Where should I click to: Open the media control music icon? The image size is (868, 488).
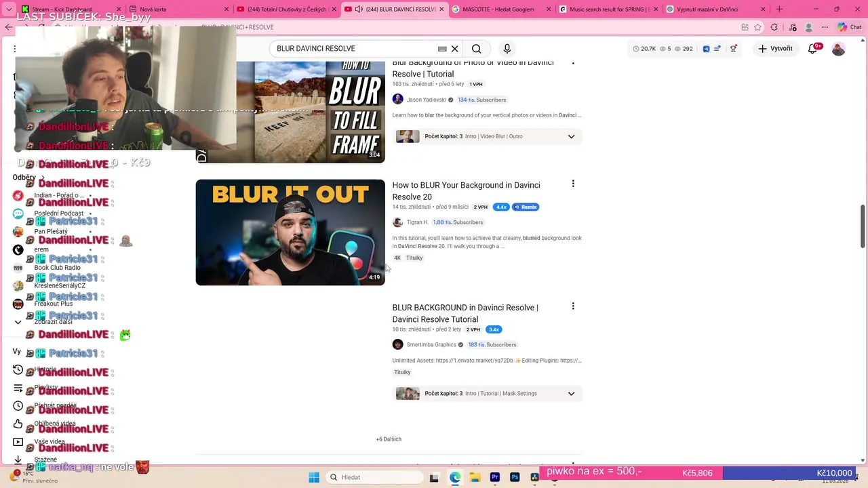[791, 27]
